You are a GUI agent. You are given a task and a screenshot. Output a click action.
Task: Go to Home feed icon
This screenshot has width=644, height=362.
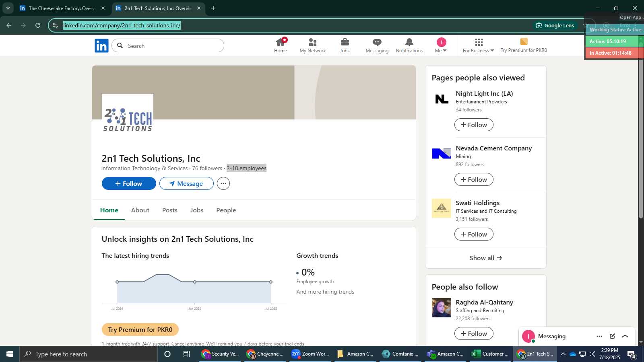pyautogui.click(x=281, y=45)
